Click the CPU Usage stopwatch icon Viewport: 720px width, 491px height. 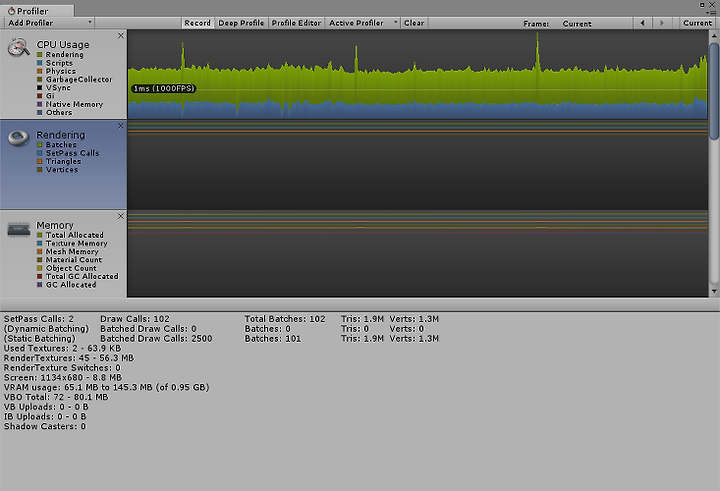(19, 47)
